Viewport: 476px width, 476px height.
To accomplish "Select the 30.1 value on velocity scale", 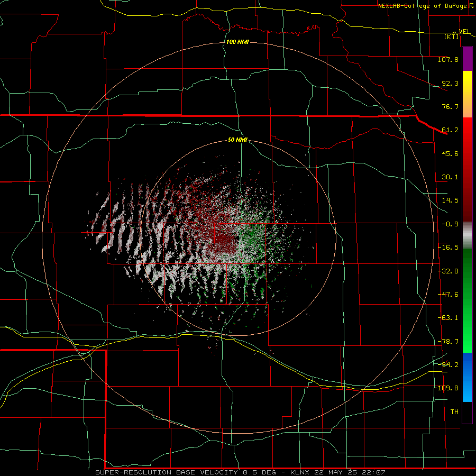I will pyautogui.click(x=450, y=177).
